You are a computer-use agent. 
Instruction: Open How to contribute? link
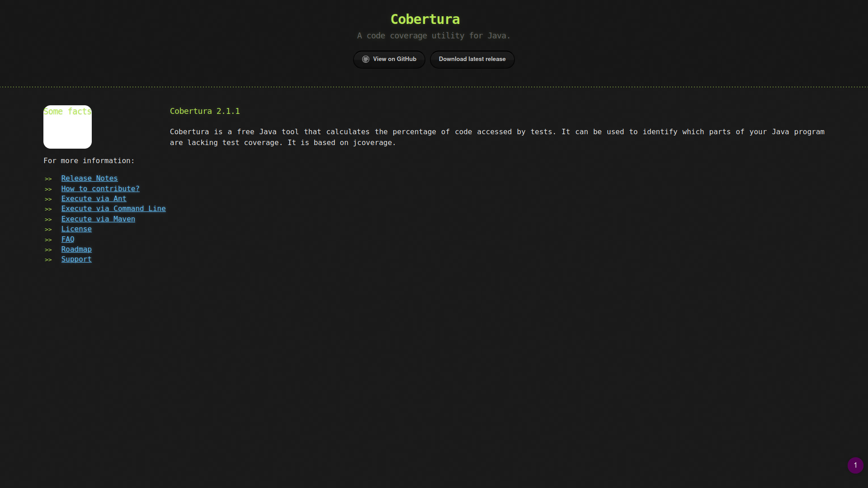point(100,189)
